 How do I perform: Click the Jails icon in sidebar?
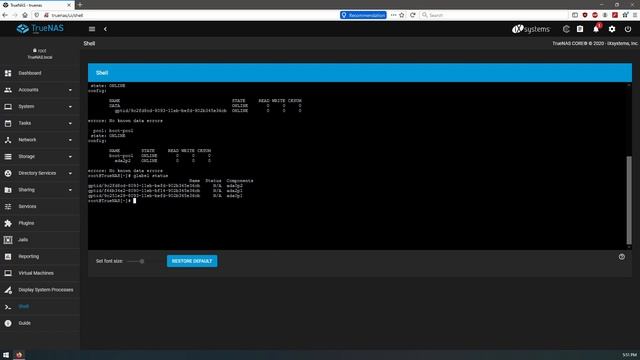8,240
